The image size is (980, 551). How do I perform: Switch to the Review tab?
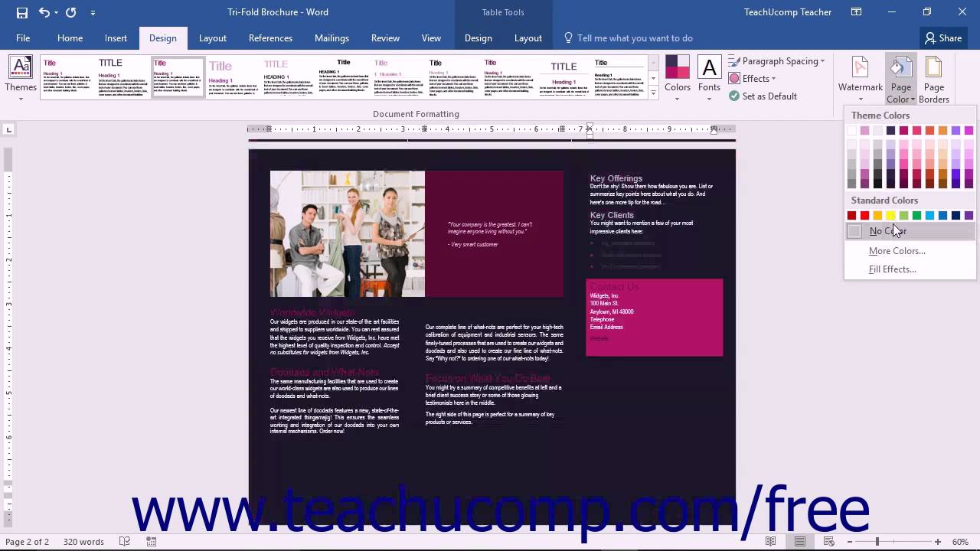[385, 37]
